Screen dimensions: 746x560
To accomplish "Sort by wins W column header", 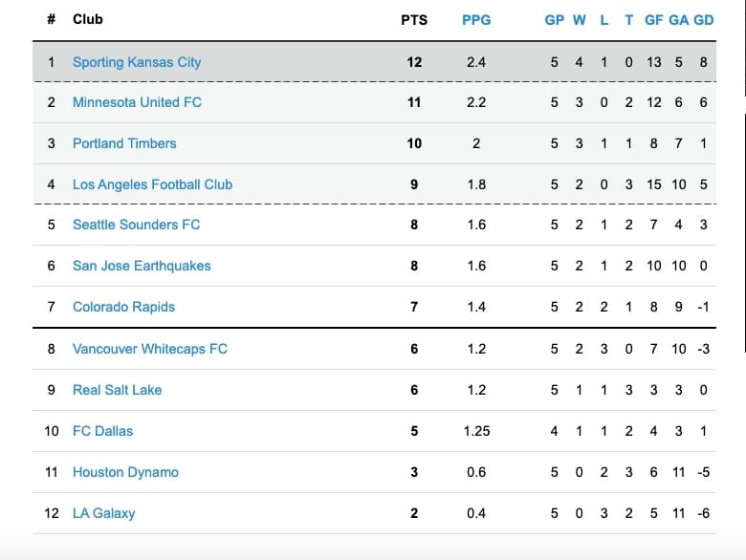I will pyautogui.click(x=580, y=19).
